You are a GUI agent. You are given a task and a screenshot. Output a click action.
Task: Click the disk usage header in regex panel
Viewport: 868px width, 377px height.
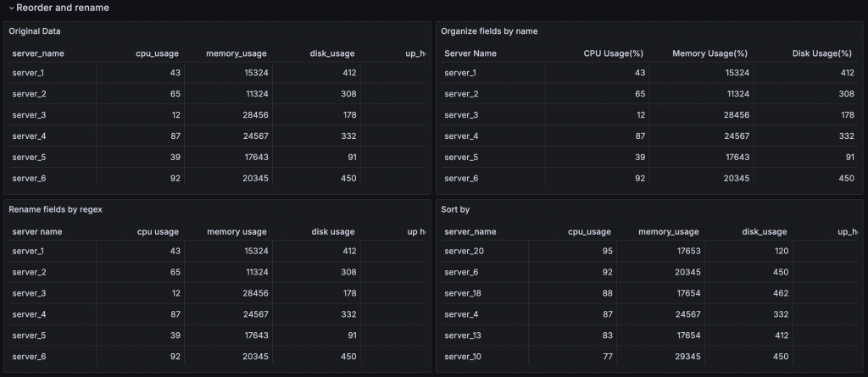(x=332, y=231)
